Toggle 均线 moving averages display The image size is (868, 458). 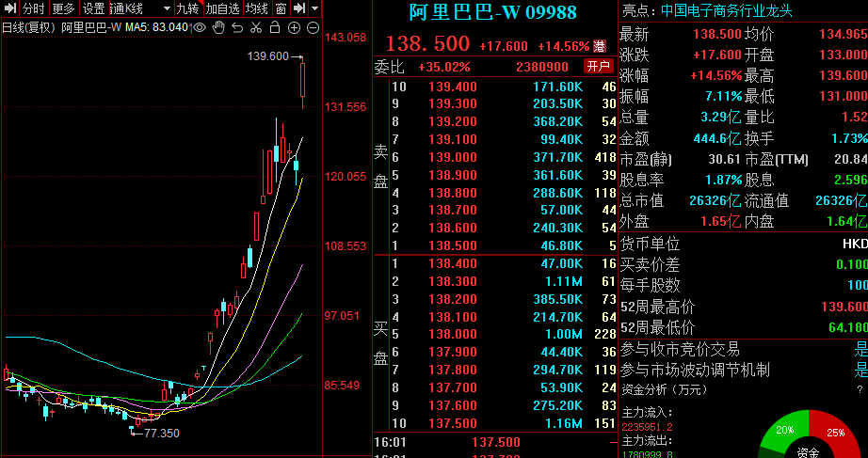(257, 8)
